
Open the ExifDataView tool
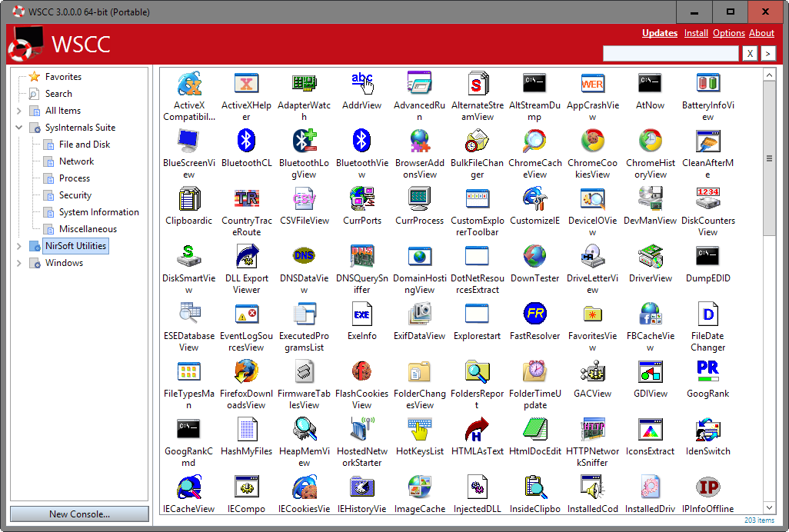click(x=419, y=314)
